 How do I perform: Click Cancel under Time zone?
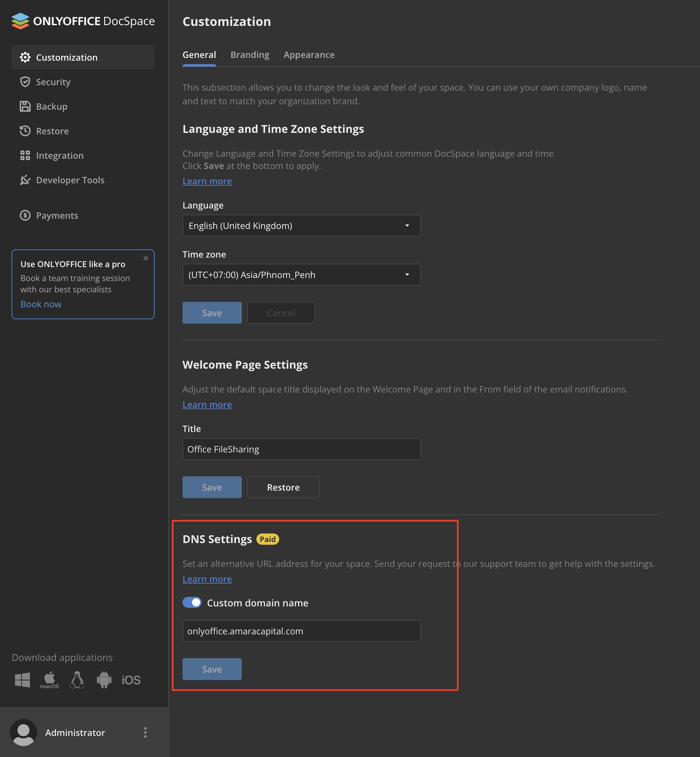[x=281, y=313]
